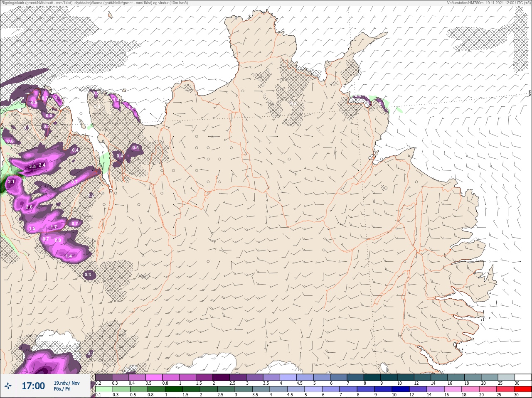Click the 2.4 precipitation value on the map
This screenshot has width=532, height=398.
point(42,165)
